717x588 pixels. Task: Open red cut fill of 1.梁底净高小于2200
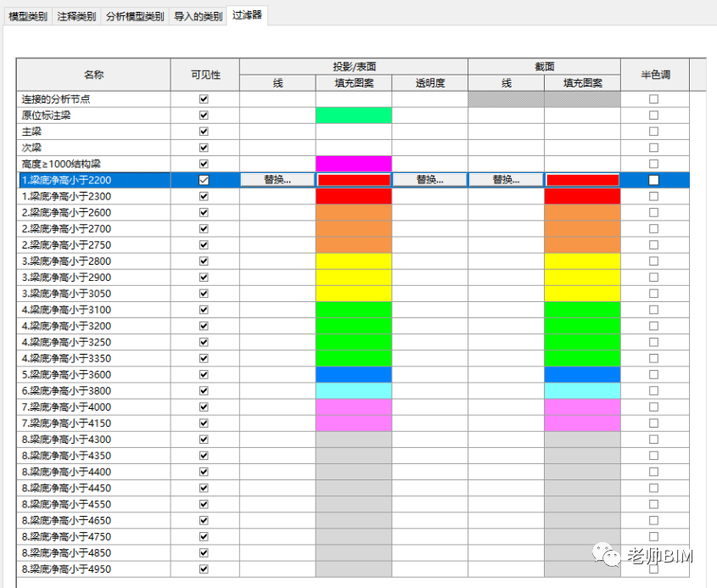click(583, 180)
